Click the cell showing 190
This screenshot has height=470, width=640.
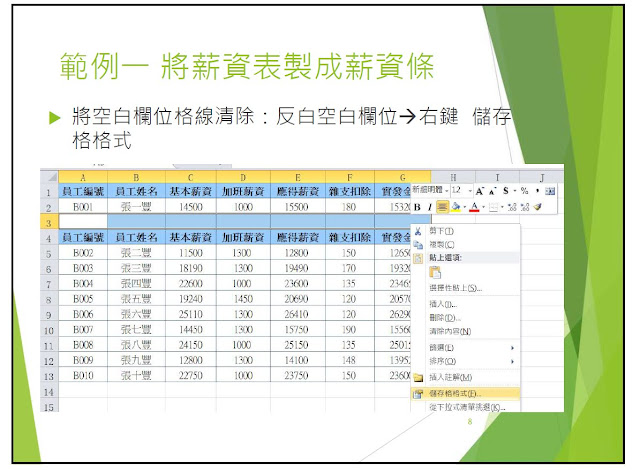point(349,330)
